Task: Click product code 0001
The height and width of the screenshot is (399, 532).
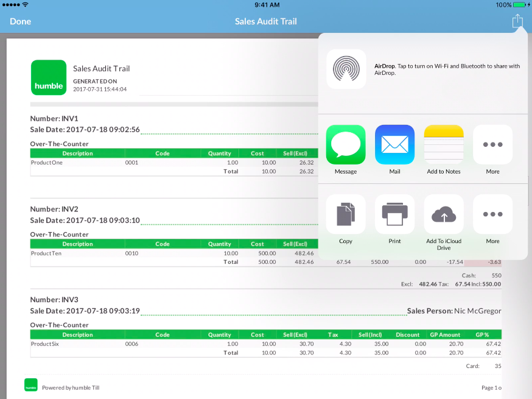Action: (131, 163)
